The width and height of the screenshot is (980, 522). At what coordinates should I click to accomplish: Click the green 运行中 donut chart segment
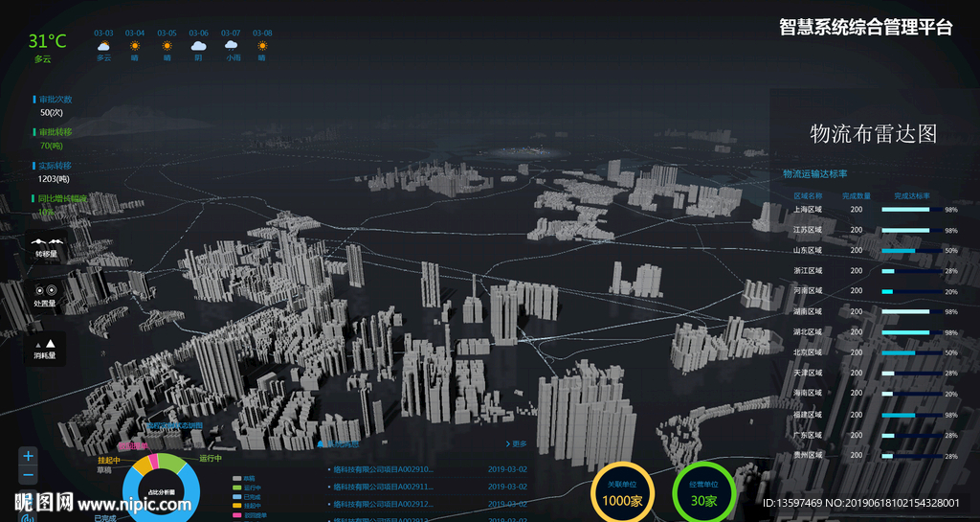click(x=170, y=463)
